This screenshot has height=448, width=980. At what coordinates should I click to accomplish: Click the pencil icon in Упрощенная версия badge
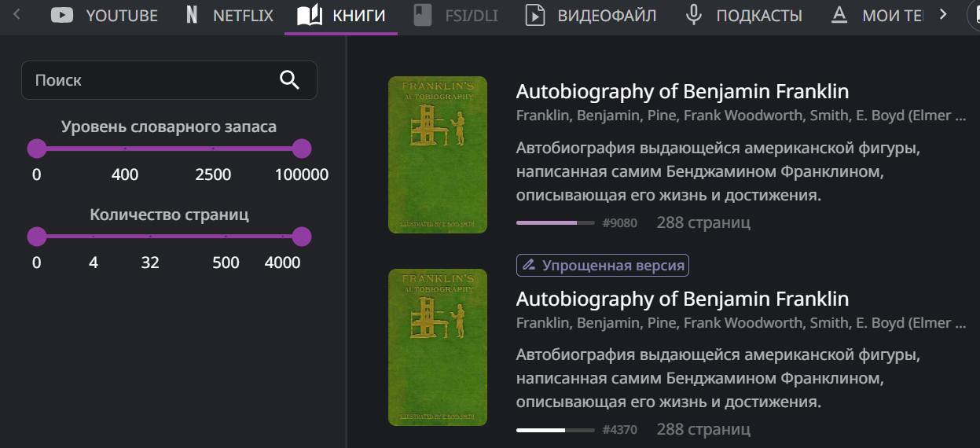529,266
